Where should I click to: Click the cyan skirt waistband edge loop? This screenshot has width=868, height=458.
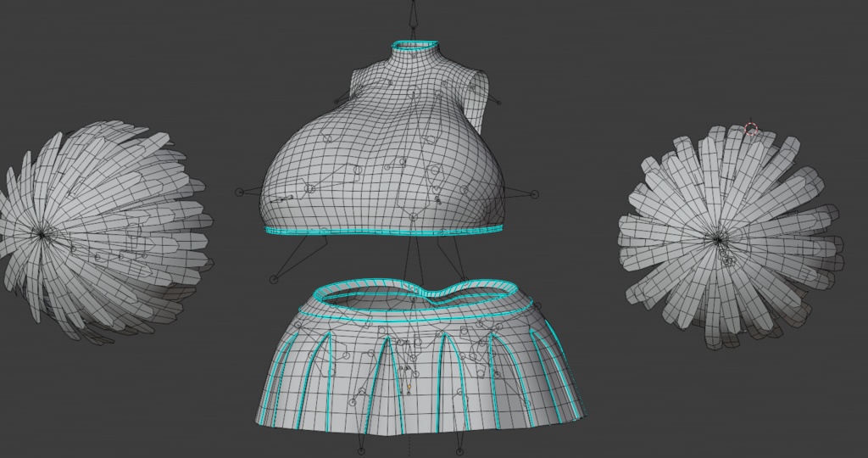pyautogui.click(x=415, y=296)
